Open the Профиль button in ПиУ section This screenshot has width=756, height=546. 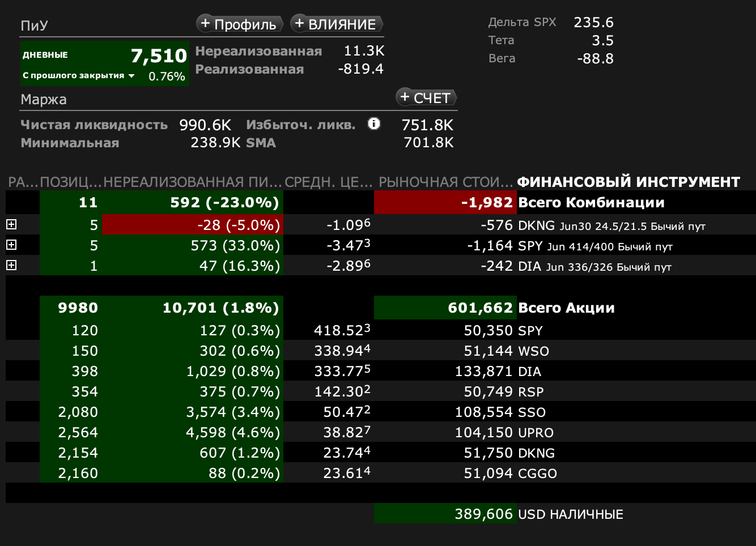click(x=239, y=24)
